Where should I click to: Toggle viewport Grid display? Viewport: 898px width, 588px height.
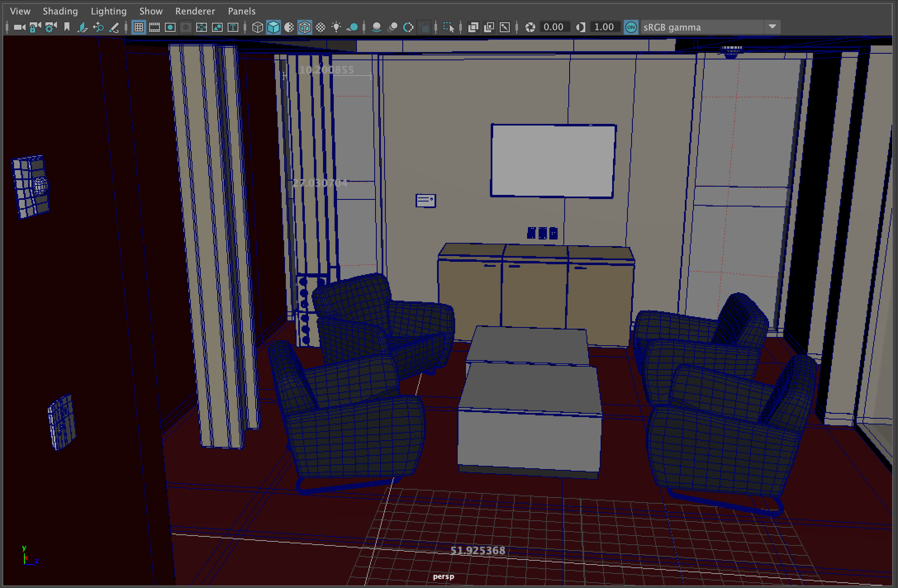(x=139, y=27)
